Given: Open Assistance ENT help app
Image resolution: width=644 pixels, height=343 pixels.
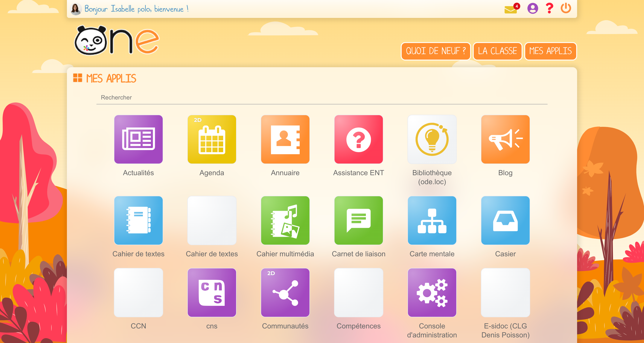Looking at the screenshot, I should point(358,139).
